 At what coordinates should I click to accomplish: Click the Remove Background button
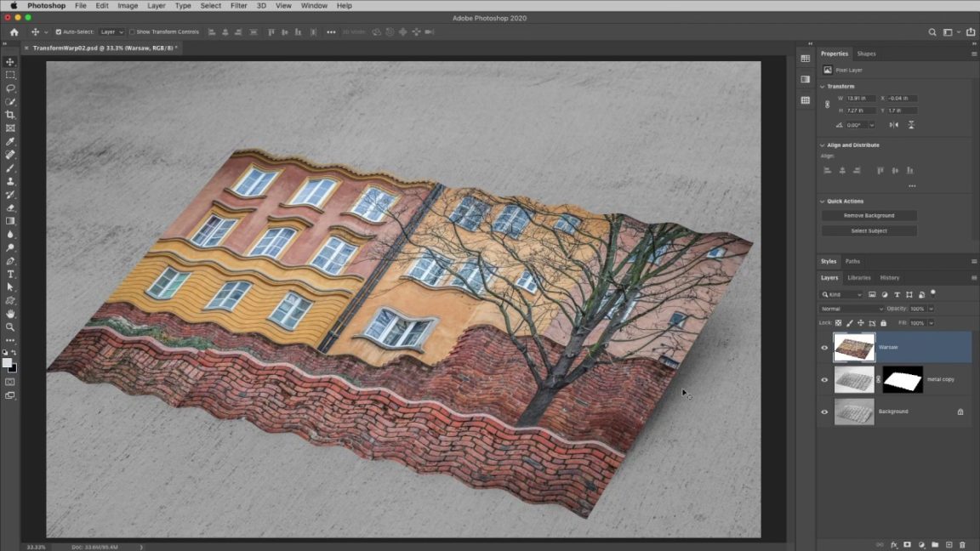869,216
